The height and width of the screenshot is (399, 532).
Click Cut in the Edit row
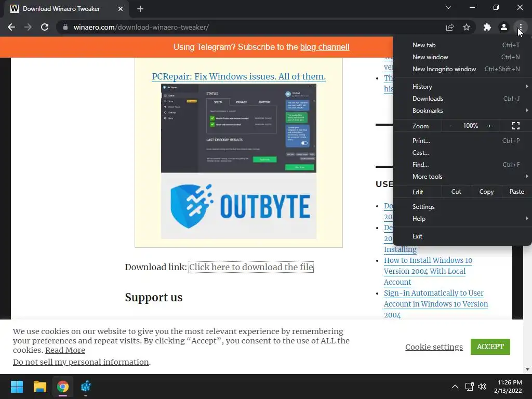click(x=456, y=192)
